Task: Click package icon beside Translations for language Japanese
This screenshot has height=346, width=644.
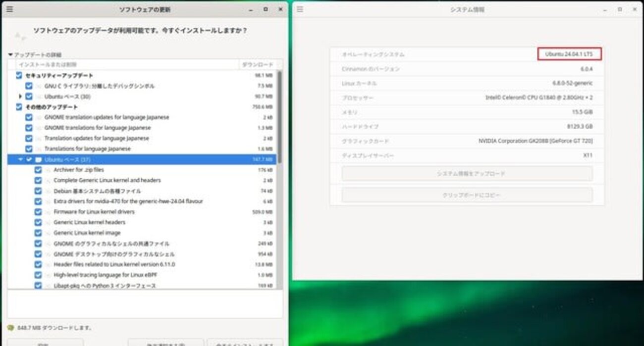Action: pyautogui.click(x=39, y=148)
